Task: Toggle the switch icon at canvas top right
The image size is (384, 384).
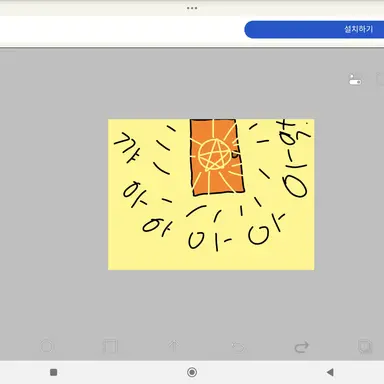Action: tap(355, 80)
